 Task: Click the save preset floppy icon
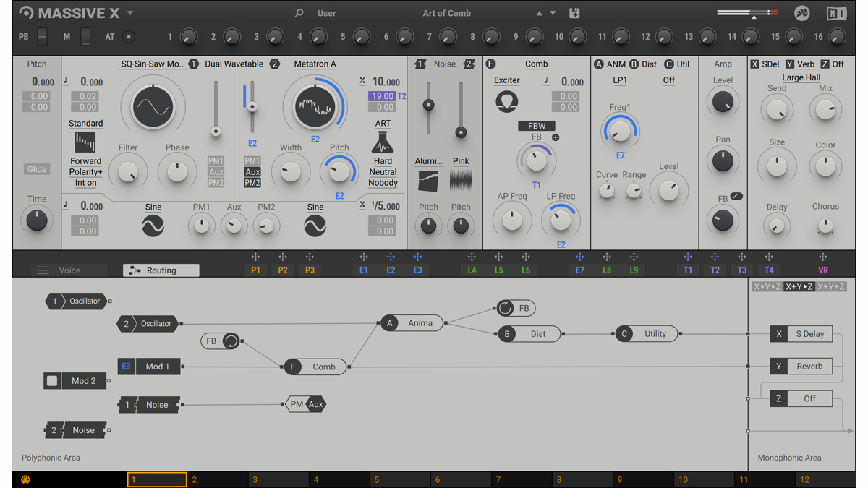point(574,13)
